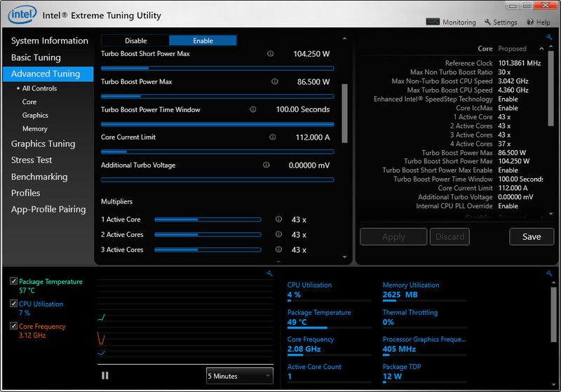Click info icon next to Turbo Boost Short Power Max

pyautogui.click(x=270, y=54)
